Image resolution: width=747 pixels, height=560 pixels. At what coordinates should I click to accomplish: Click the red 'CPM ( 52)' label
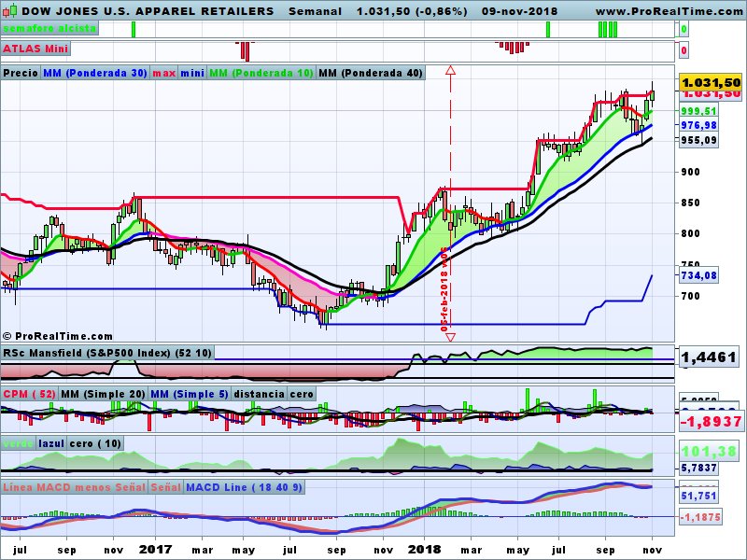point(30,394)
